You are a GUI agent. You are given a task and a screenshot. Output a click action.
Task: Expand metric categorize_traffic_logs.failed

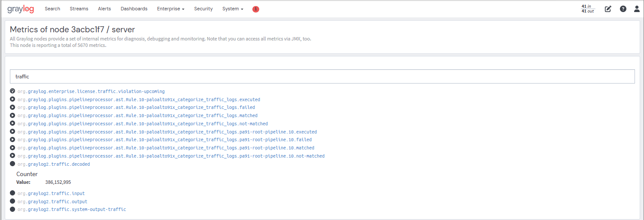tap(136, 107)
